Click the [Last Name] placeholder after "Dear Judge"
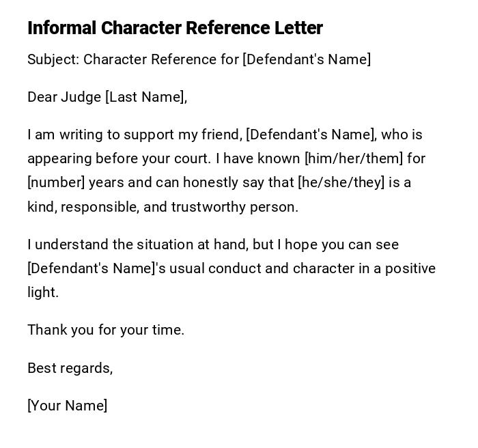Screen dimensions: 478x448 [x=145, y=97]
